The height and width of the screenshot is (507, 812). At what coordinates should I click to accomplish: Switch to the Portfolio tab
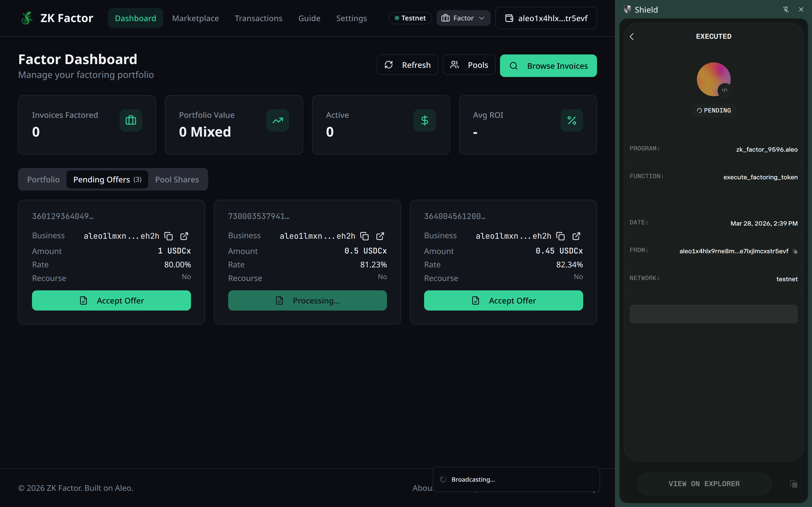point(43,179)
